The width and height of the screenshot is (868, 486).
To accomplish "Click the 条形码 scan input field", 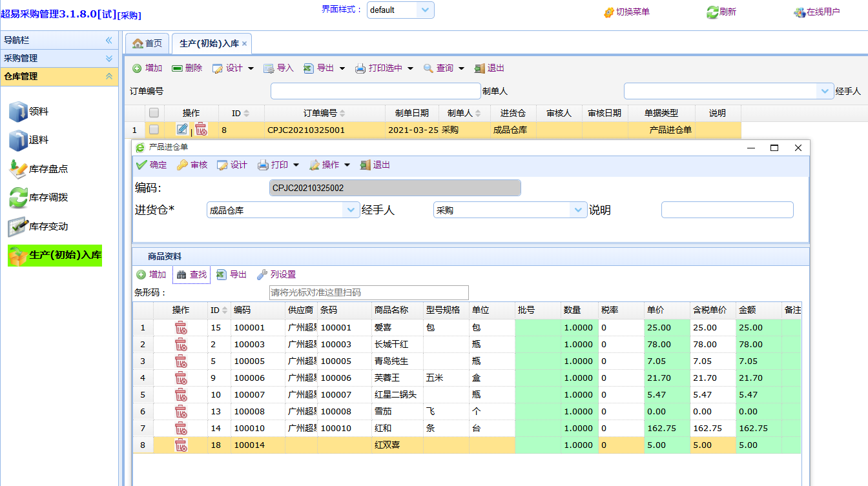I will (x=369, y=292).
